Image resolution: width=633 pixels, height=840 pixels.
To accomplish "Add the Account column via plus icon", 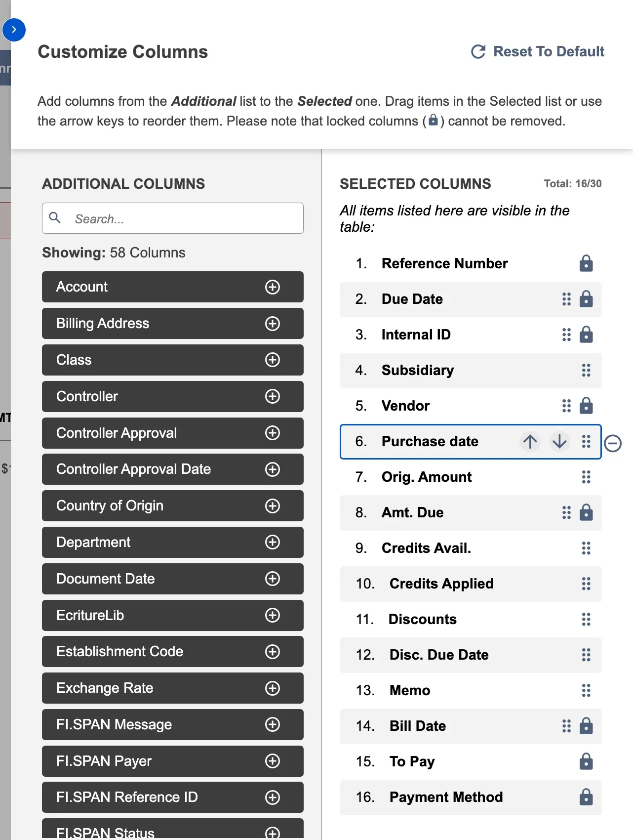I will pos(273,287).
